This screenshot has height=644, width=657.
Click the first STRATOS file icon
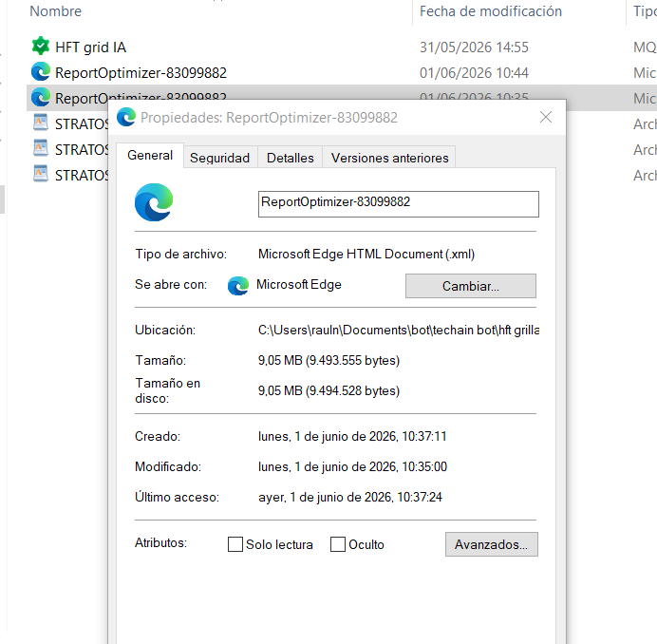(x=41, y=123)
